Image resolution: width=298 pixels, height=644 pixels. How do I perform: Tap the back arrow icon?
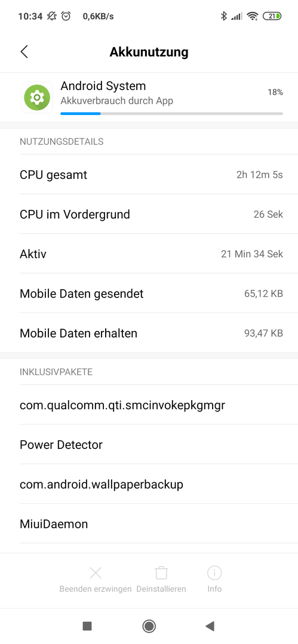(x=24, y=52)
